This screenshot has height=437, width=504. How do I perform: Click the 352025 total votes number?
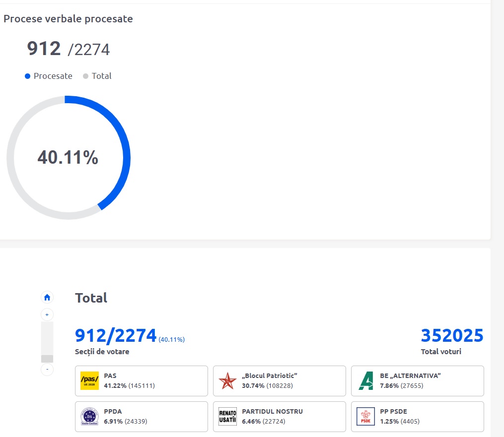coord(452,336)
